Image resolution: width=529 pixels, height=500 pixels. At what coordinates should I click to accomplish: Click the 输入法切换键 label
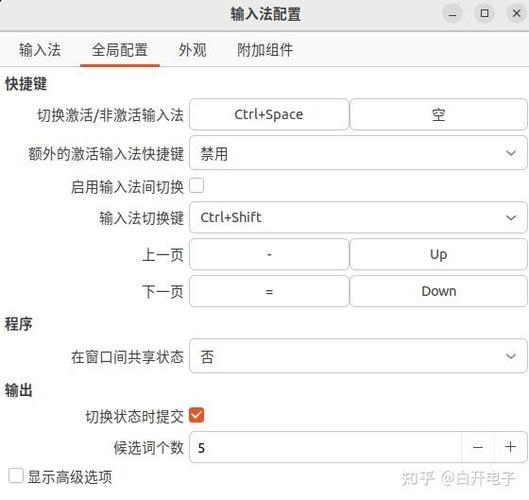(x=142, y=218)
